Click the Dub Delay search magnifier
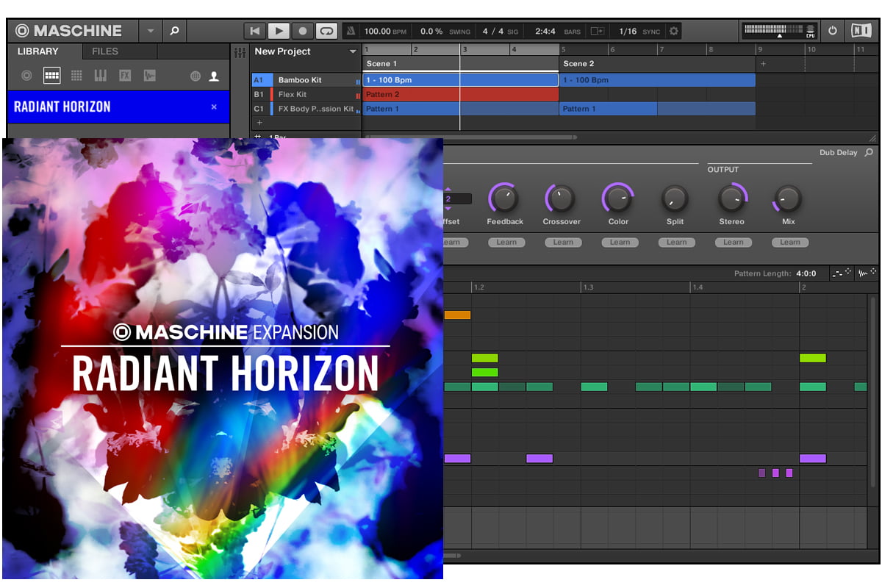This screenshot has width=882, height=588. [869, 153]
